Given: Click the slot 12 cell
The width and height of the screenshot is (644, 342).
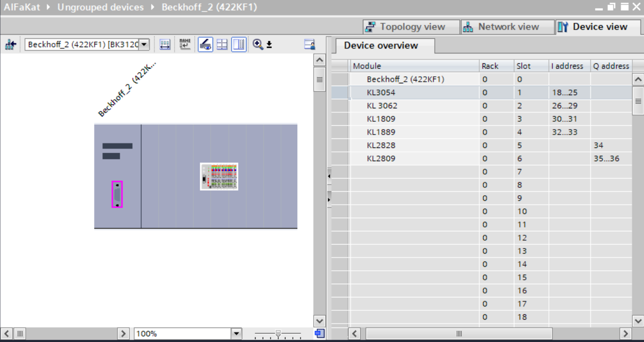Looking at the screenshot, I should [532, 237].
